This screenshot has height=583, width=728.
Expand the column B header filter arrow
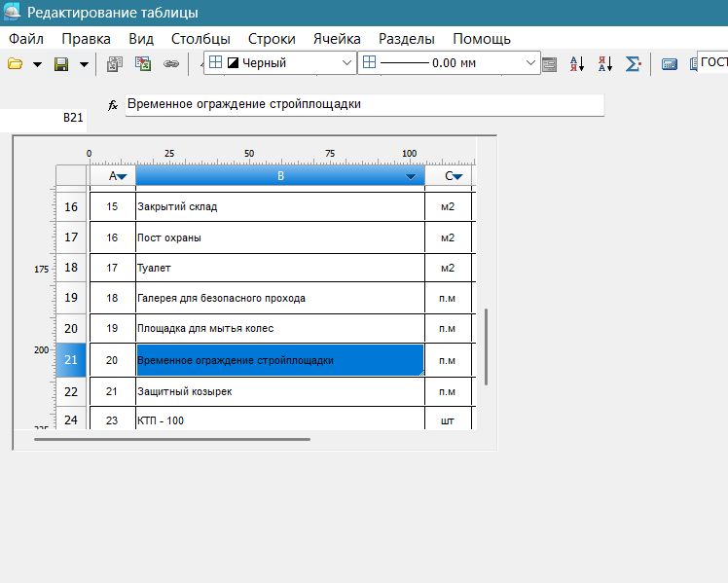coord(412,176)
